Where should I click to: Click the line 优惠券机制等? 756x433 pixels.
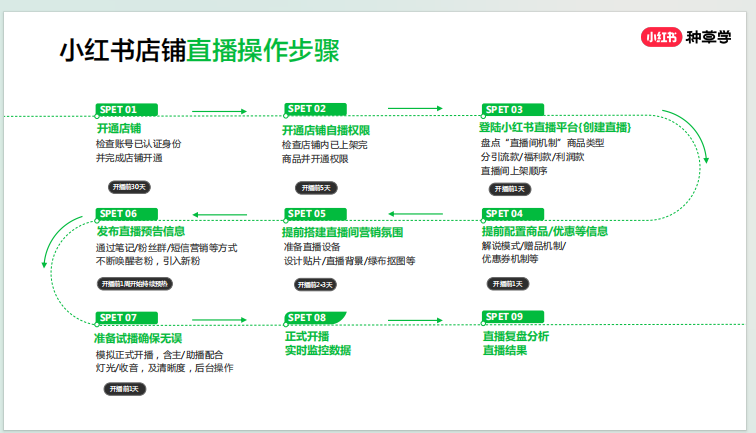(510, 259)
